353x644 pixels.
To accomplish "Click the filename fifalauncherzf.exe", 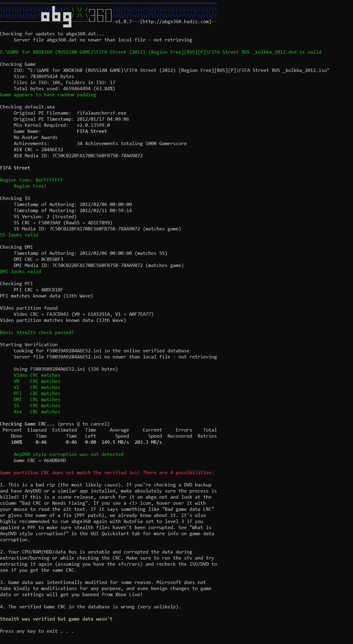I will [102, 113].
